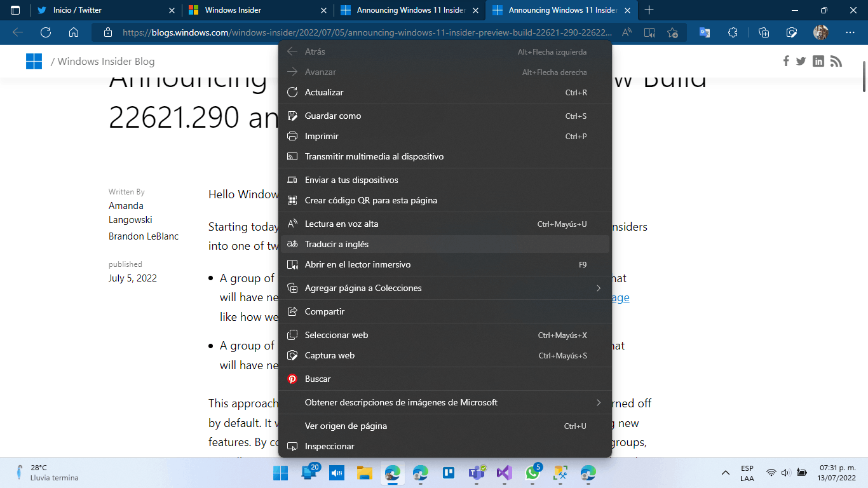Click the LinkedIn share icon

pyautogui.click(x=818, y=61)
